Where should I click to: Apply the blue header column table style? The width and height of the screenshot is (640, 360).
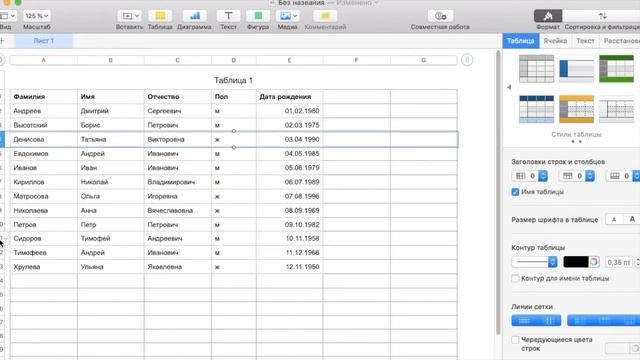pyautogui.click(x=576, y=69)
